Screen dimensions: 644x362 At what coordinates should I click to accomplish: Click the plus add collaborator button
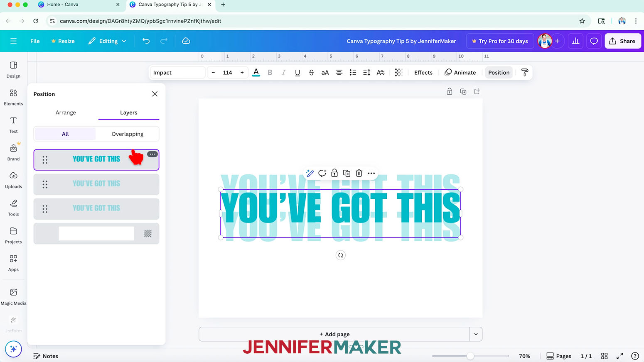pos(557,41)
